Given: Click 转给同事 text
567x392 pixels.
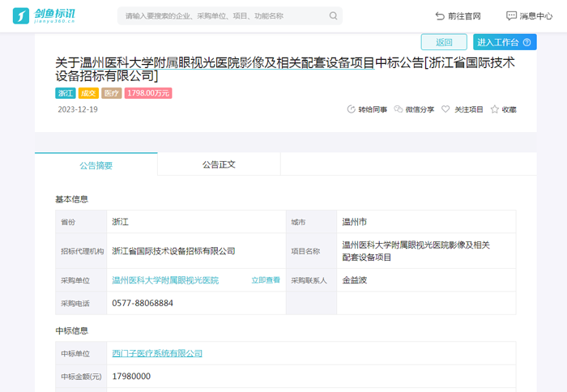Looking at the screenshot, I should coord(373,109).
